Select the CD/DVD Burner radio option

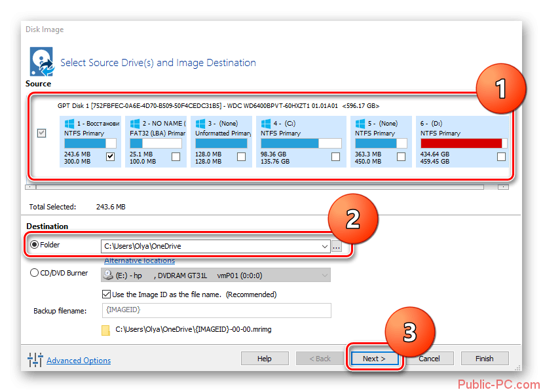click(x=35, y=274)
